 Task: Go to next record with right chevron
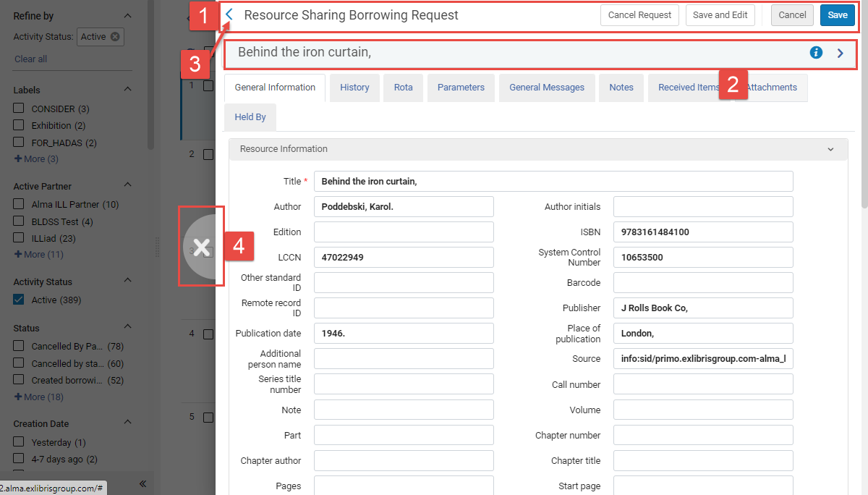click(x=841, y=52)
